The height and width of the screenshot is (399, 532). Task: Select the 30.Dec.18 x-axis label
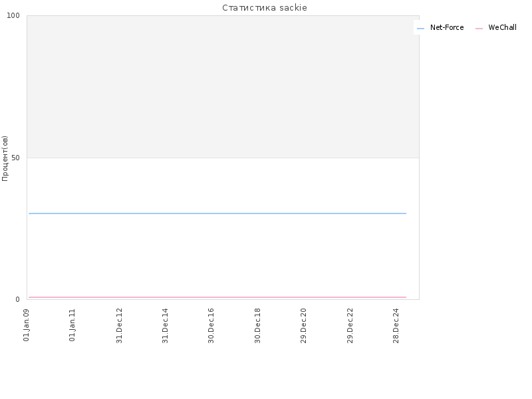pyautogui.click(x=257, y=326)
